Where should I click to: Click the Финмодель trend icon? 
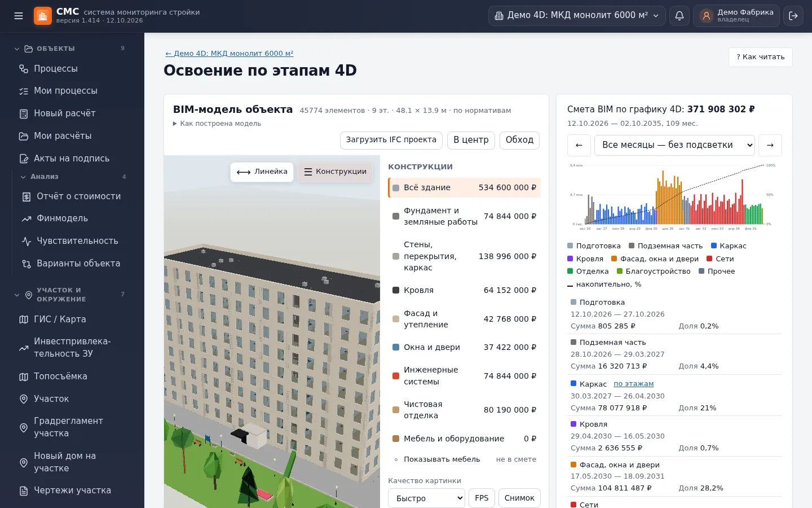click(x=27, y=218)
